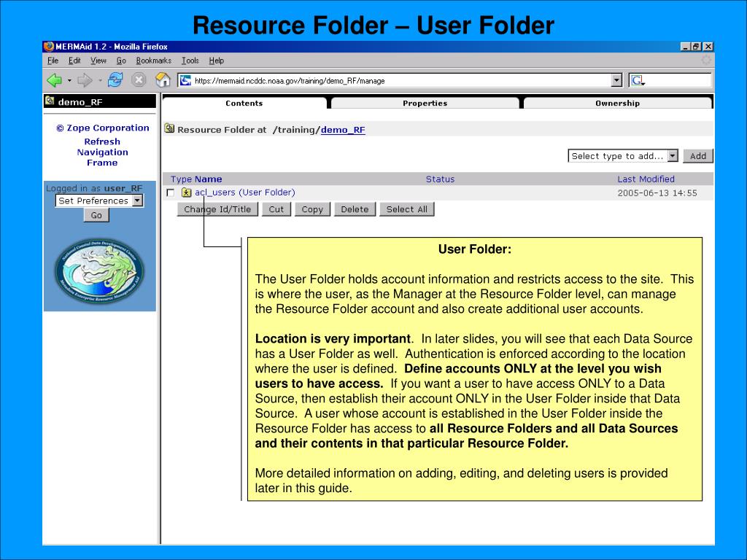
Task: Sort by the Name column header
Action: tap(208, 179)
